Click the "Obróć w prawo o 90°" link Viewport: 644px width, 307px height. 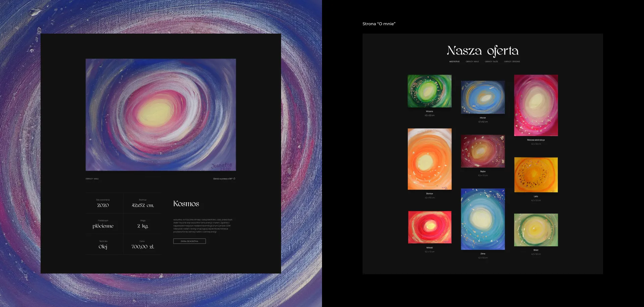tap(223, 179)
